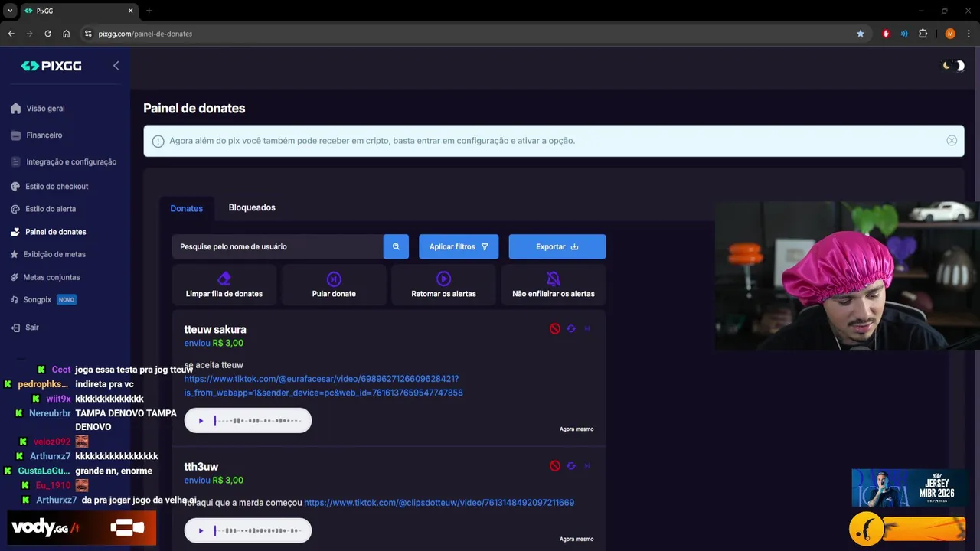
Task: Reload the page in Chrome
Action: [x=47, y=34]
